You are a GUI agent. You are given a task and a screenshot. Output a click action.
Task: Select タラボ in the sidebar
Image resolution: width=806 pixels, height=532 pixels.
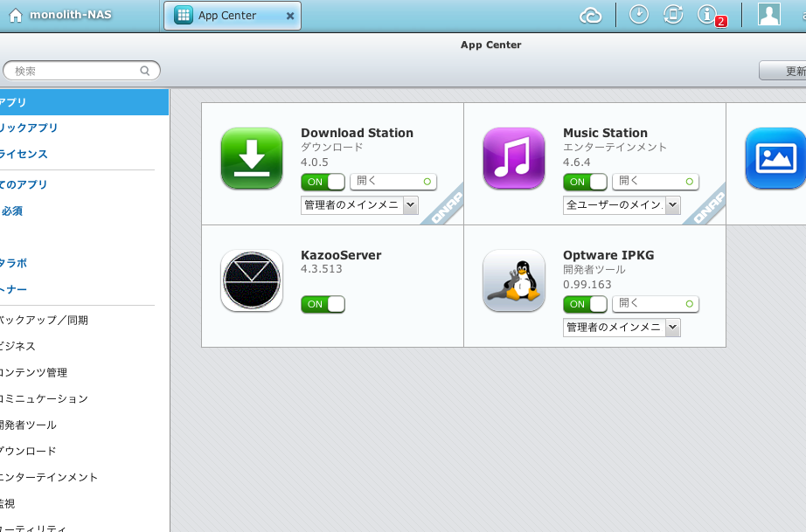coord(13,264)
